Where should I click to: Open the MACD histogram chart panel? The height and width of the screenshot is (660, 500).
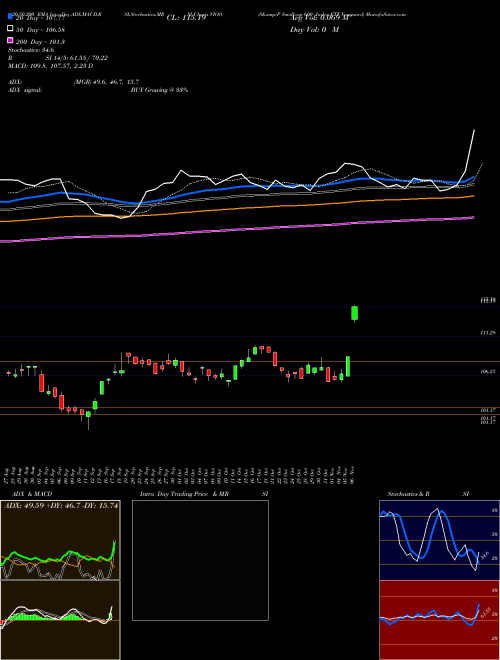pyautogui.click(x=60, y=620)
